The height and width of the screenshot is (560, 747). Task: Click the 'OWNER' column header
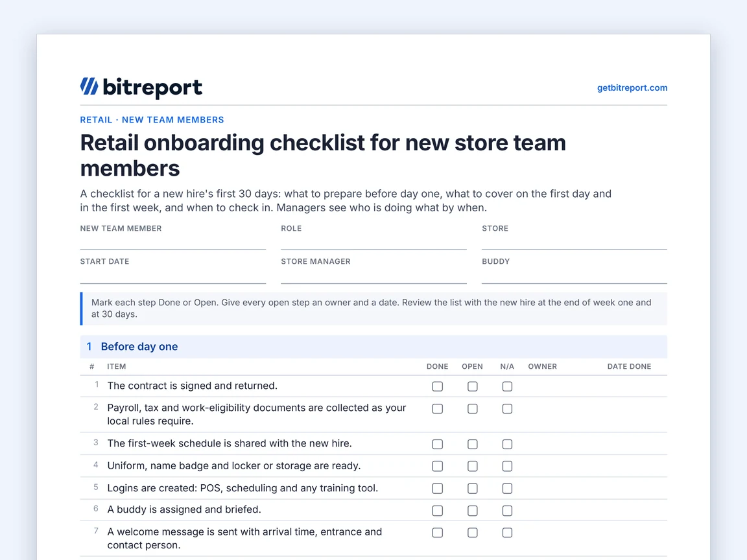click(x=542, y=367)
